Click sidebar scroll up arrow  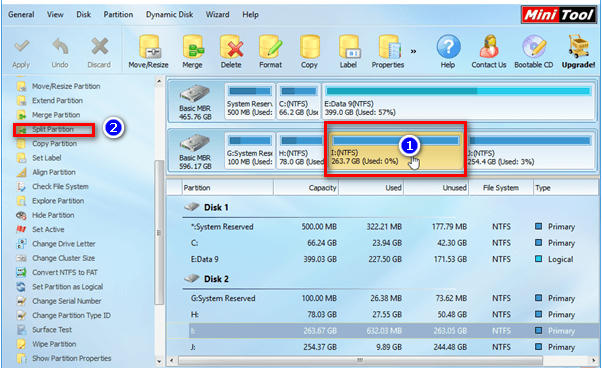coord(159,81)
